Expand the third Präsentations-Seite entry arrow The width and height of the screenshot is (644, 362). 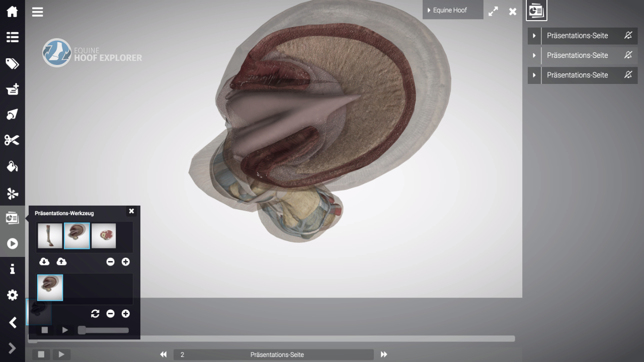pyautogui.click(x=534, y=75)
